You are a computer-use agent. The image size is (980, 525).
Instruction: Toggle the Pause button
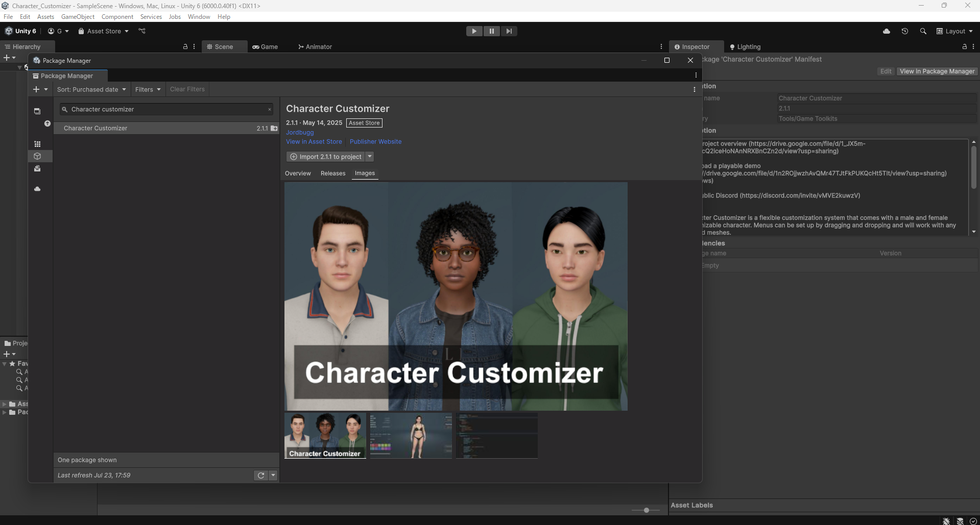pos(491,31)
